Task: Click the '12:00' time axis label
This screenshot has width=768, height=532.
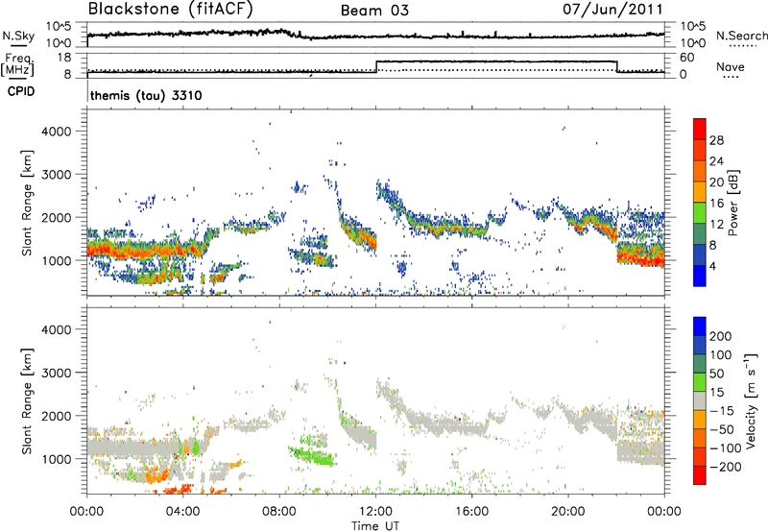Action: [375, 512]
